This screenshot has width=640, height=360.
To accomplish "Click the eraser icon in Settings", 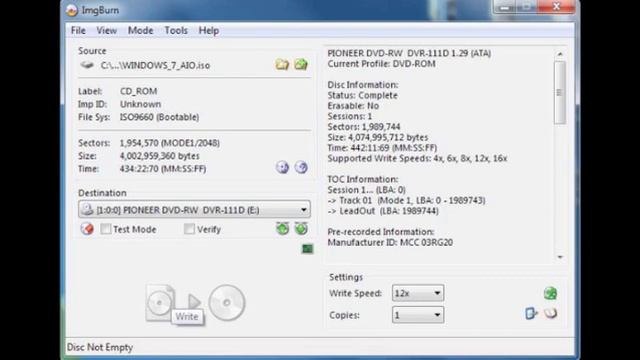I will [551, 313].
